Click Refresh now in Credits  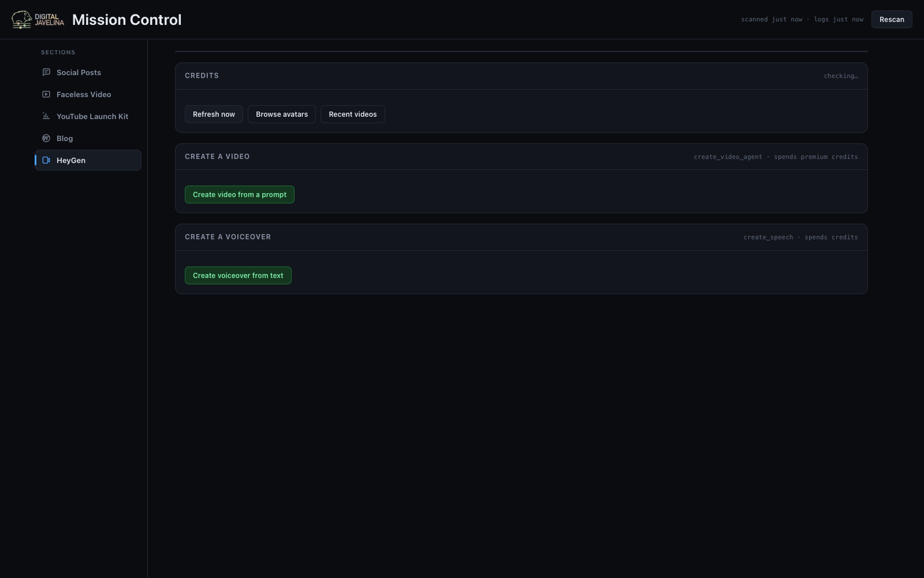[214, 114]
